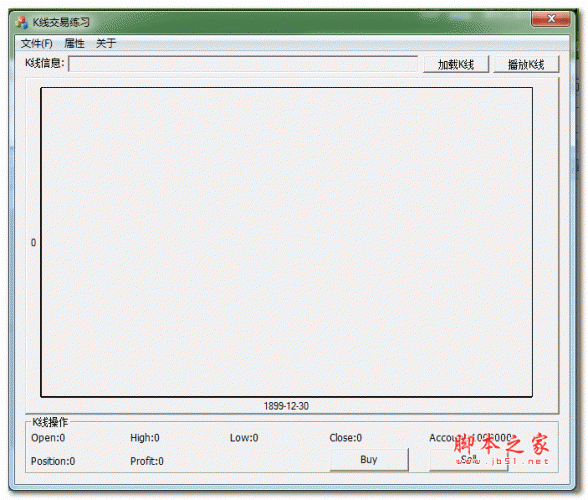The width and height of the screenshot is (588, 500).
Task: Open the 属性 menu
Action: [74, 44]
